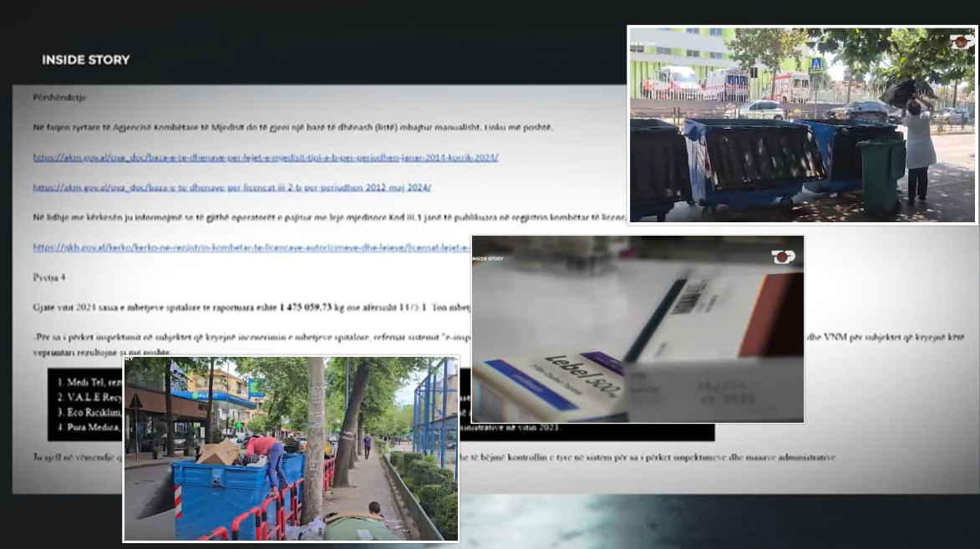Open the qkb.gov.al national licence registry link

pyautogui.click(x=251, y=247)
